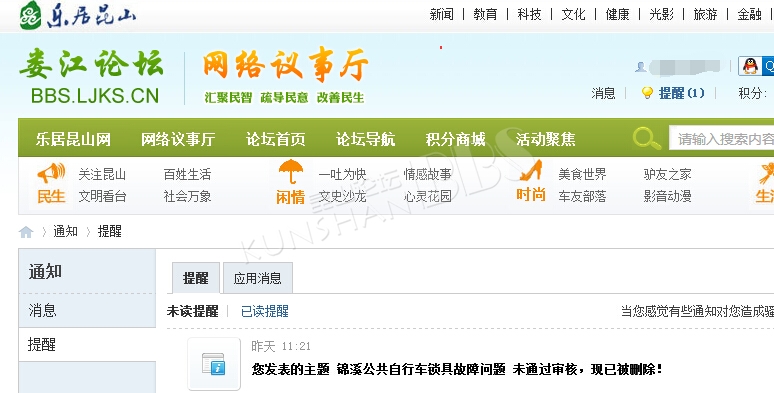
Task: Click 提醒 in the breadcrumb
Action: coord(110,232)
